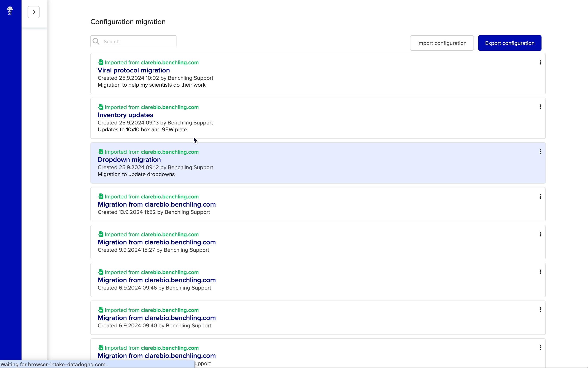Open the options menu for Inventory updates

pos(540,107)
